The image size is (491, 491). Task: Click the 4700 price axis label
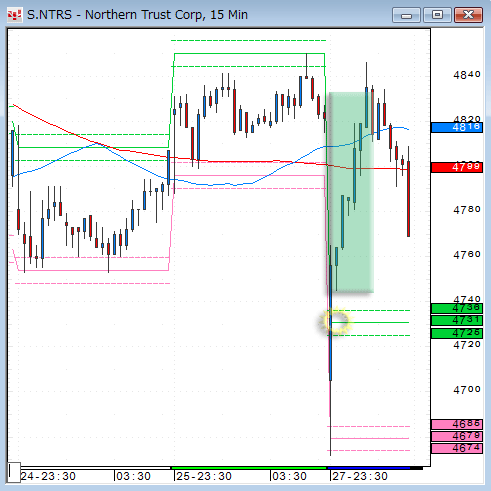(x=467, y=389)
